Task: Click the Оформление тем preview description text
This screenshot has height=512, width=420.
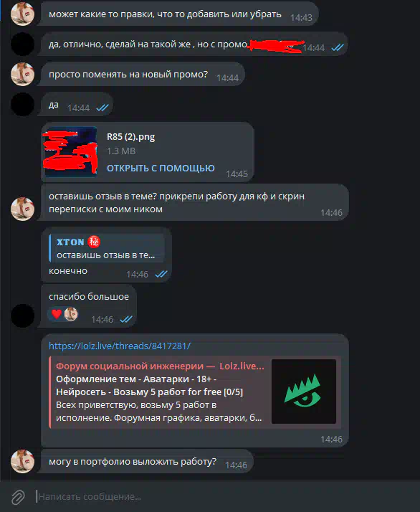Action: [150, 385]
